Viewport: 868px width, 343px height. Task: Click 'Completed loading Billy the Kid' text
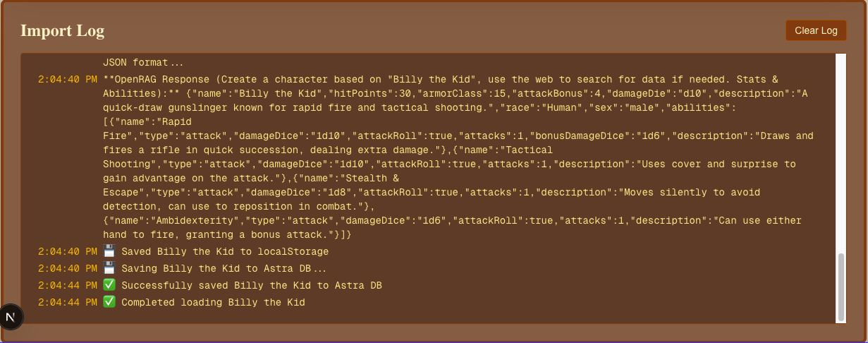(x=213, y=302)
